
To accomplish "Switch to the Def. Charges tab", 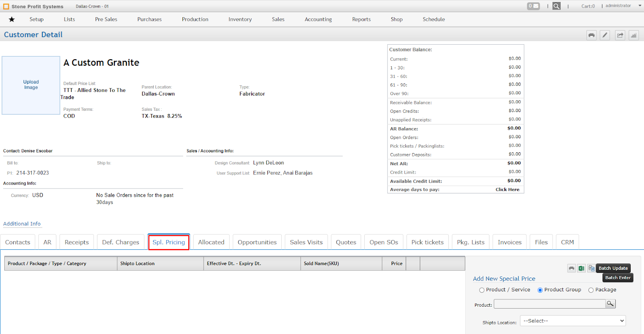I will [x=121, y=242].
